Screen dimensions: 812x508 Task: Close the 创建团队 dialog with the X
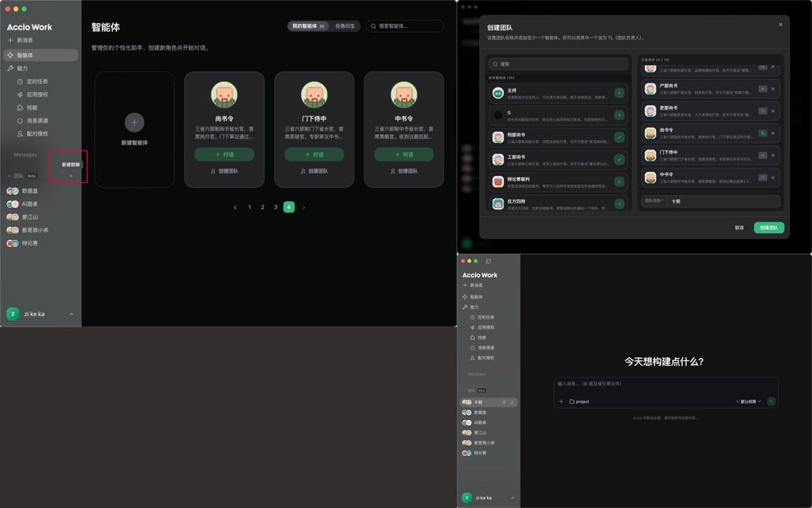tap(780, 24)
